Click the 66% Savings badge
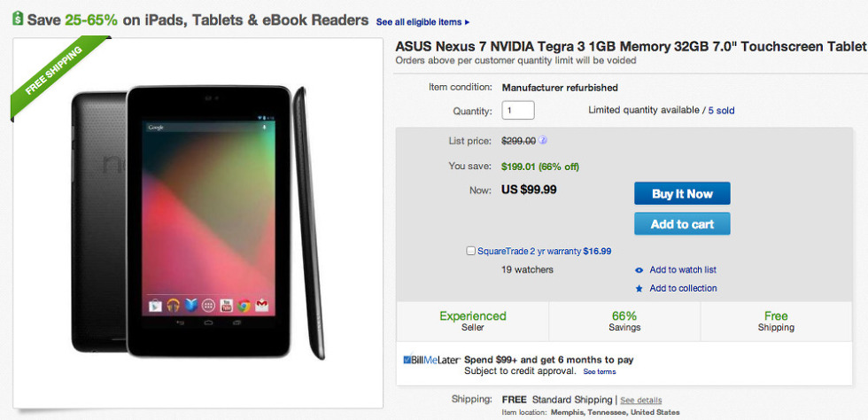 pos(624,321)
